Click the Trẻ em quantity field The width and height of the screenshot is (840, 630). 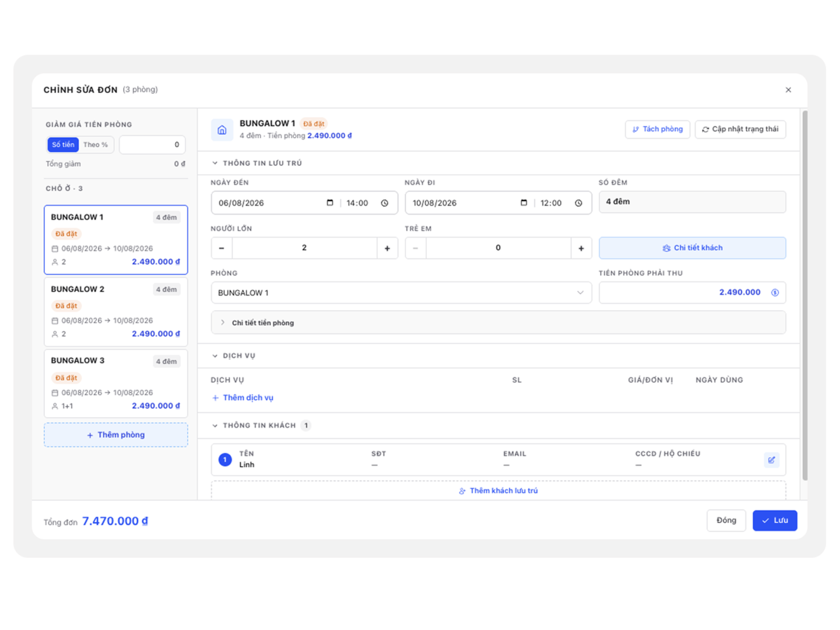(498, 248)
